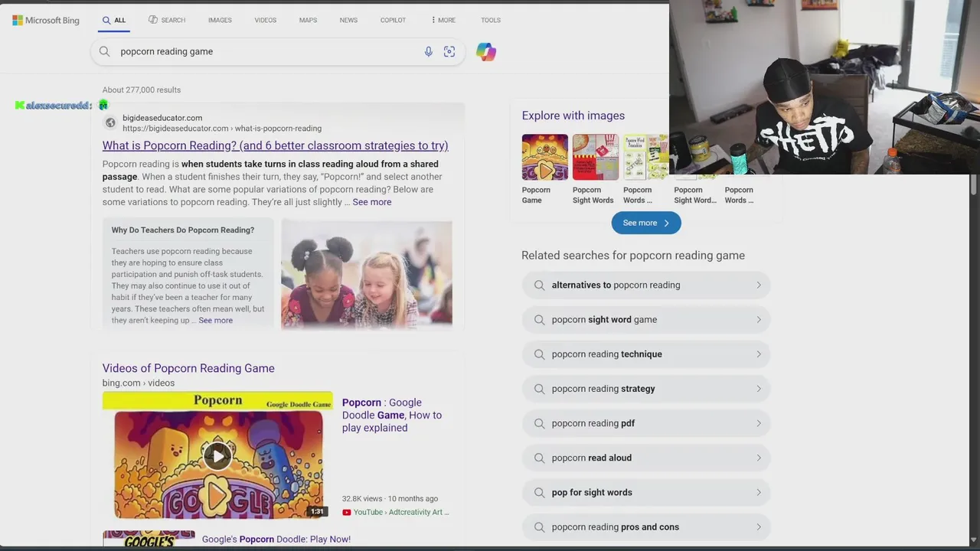Open Google's Popcorn video thumbnail at bottom

coord(149,539)
